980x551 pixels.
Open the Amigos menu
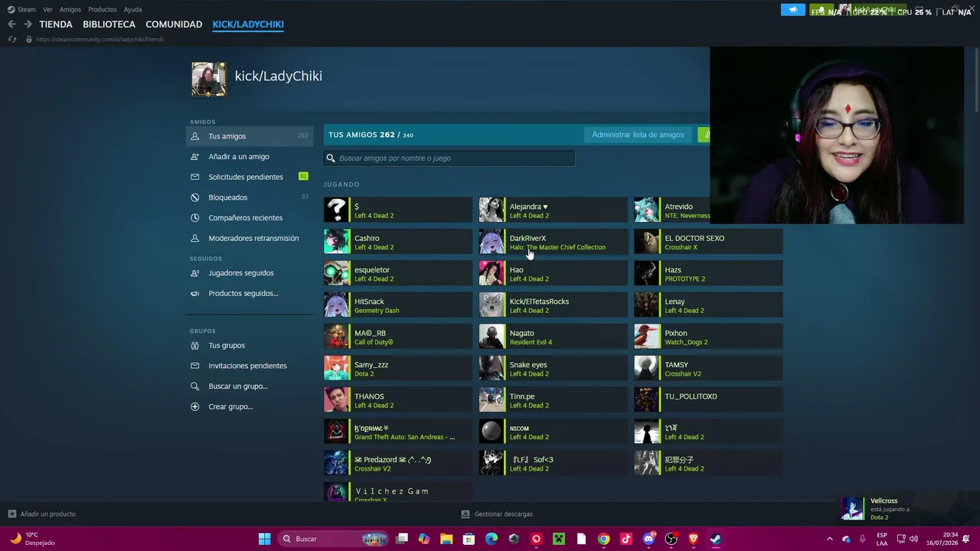tap(70, 9)
